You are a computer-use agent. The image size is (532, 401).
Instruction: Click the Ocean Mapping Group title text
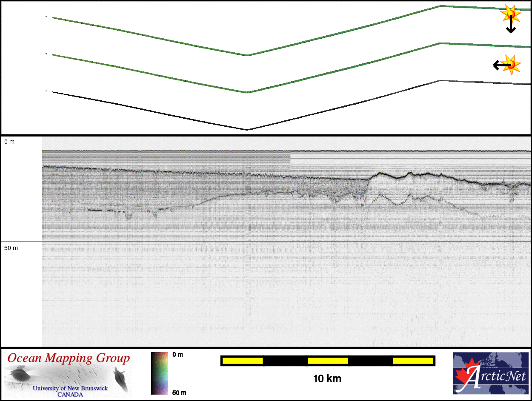tap(69, 358)
